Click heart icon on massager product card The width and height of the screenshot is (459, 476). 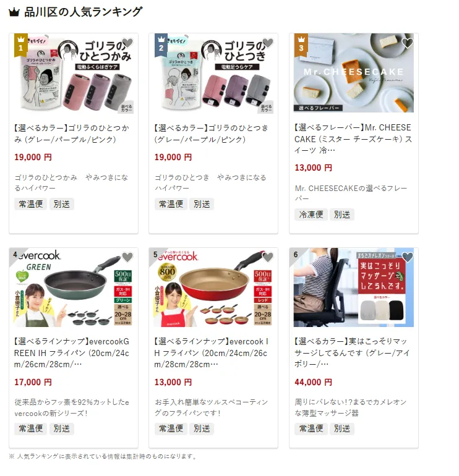tap(408, 257)
